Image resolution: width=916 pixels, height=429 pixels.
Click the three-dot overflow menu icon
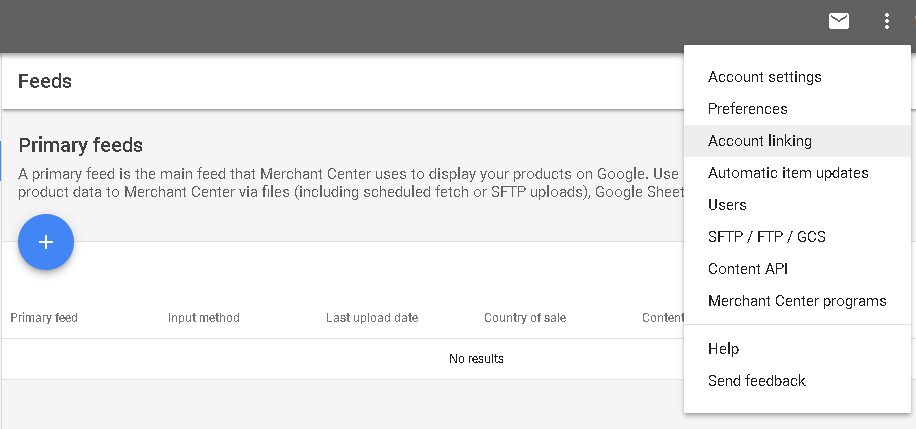pyautogui.click(x=887, y=21)
